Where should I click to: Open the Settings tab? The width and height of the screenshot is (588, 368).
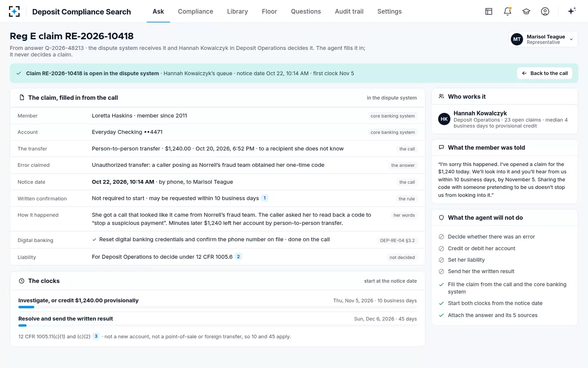[390, 11]
